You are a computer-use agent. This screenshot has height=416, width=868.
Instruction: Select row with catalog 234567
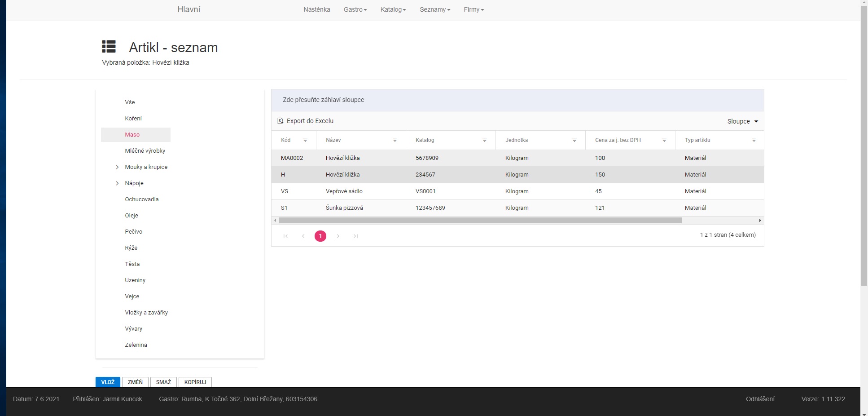tap(517, 175)
